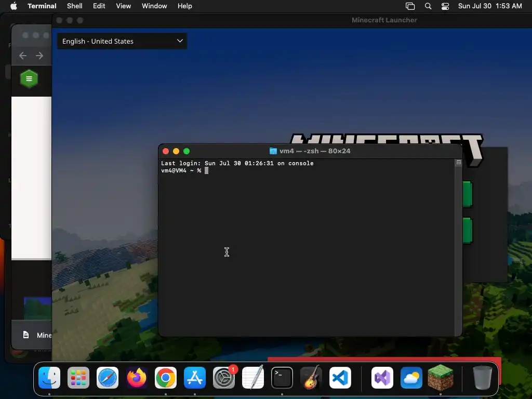Click the Terminal scrollbar marker icon
Screen dimensions: 532x399
pyautogui.click(x=459, y=163)
